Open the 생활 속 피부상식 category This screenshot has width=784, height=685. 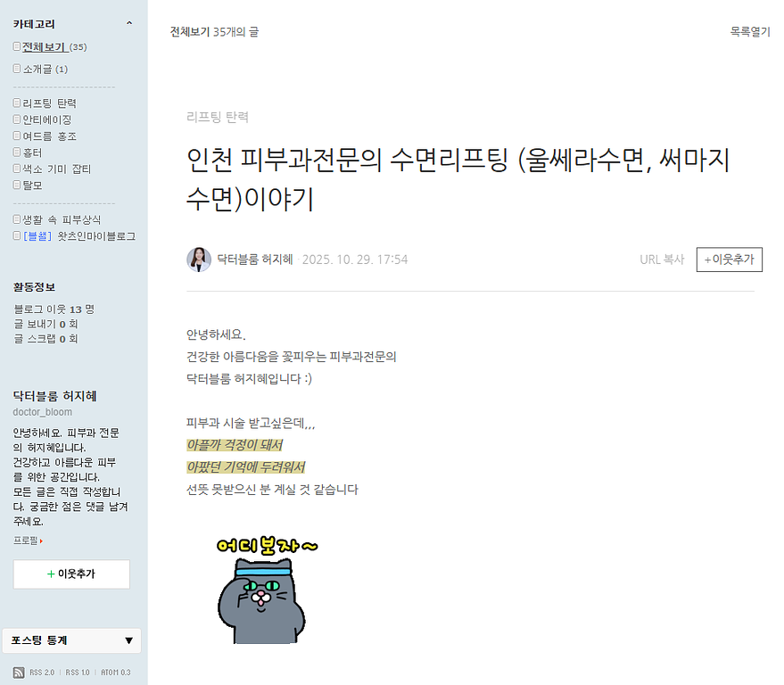click(x=62, y=220)
